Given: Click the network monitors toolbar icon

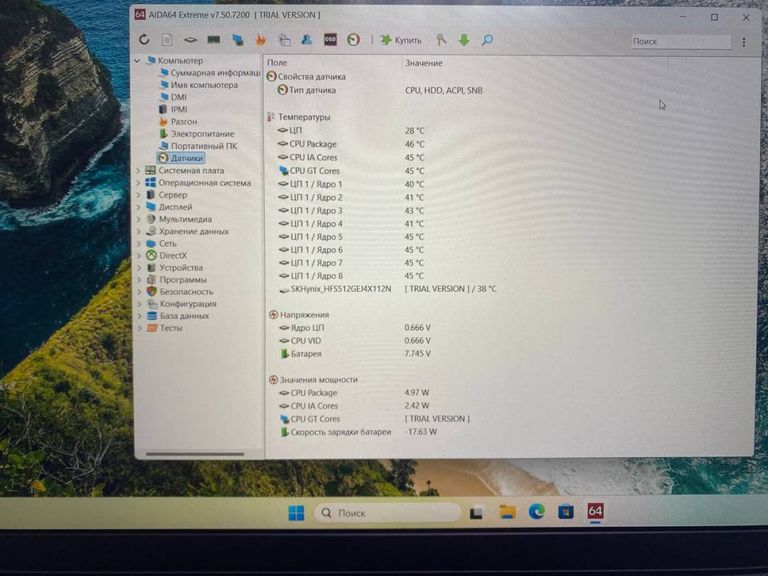Looking at the screenshot, I should pos(238,40).
